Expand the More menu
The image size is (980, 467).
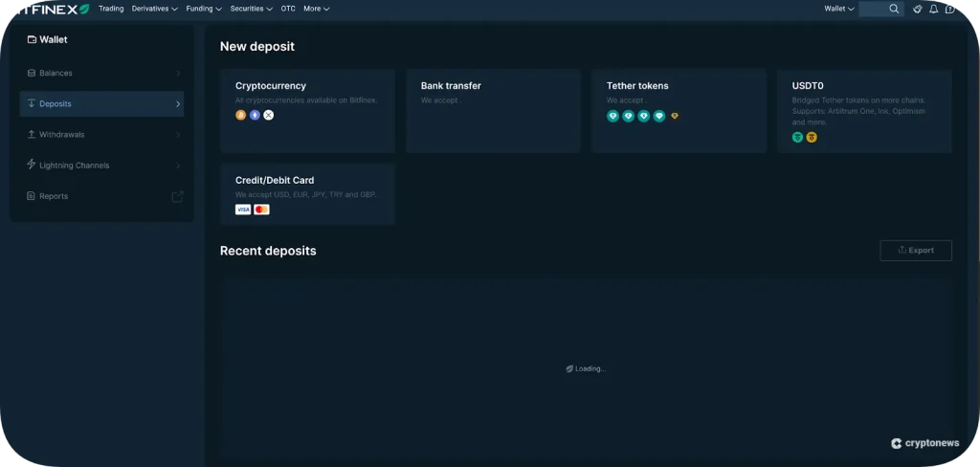click(x=316, y=9)
